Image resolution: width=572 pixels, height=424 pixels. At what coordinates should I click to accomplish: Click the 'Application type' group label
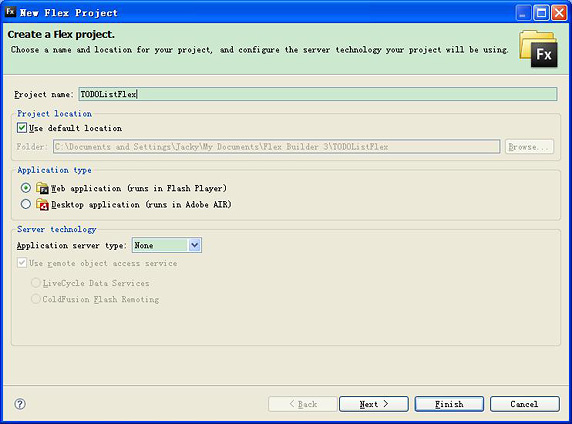[x=54, y=170]
